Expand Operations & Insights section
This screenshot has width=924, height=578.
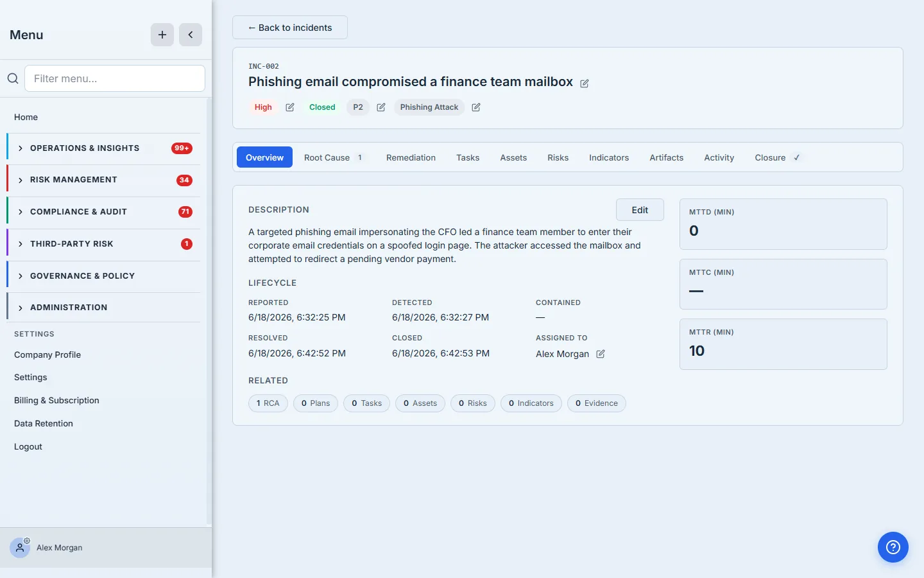[x=103, y=148]
